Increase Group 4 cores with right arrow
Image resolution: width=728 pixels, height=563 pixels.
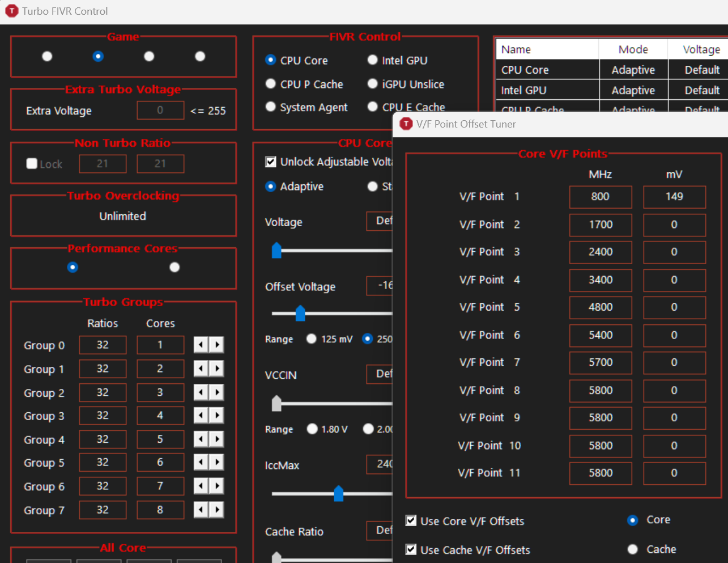point(216,439)
